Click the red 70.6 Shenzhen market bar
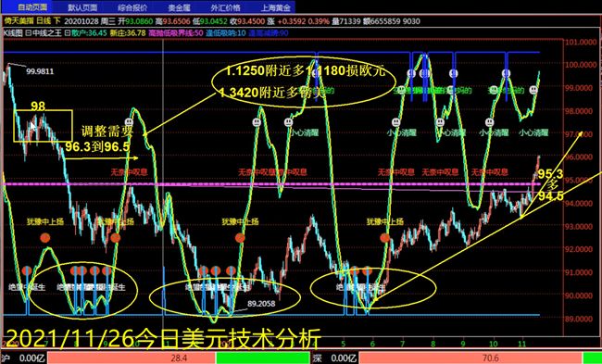This screenshot has width=602, height=364. (471, 358)
